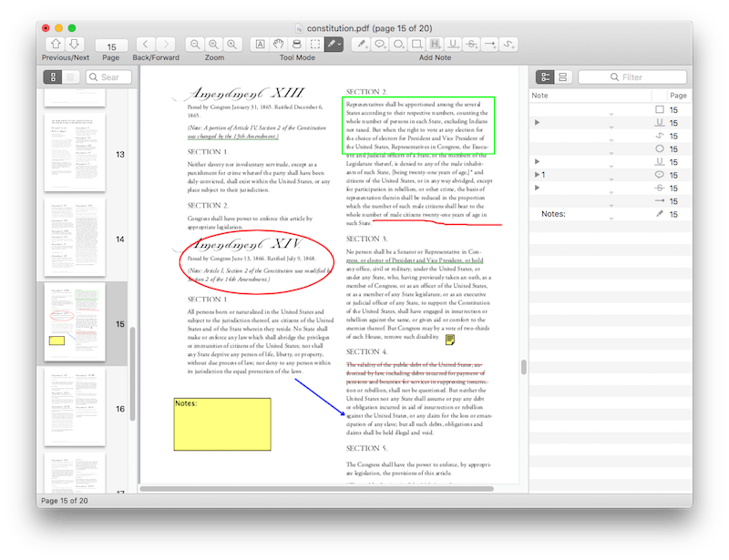Zoom in using the magnifier icon
The image size is (729, 560).
click(x=232, y=44)
